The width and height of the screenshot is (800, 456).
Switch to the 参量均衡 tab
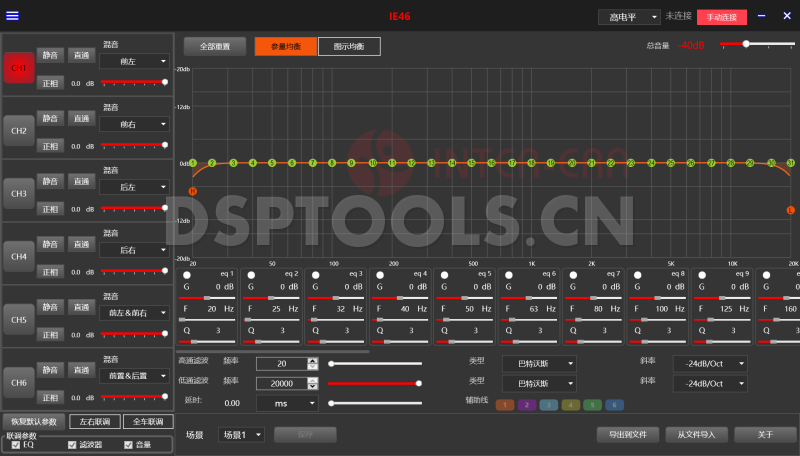coord(285,46)
